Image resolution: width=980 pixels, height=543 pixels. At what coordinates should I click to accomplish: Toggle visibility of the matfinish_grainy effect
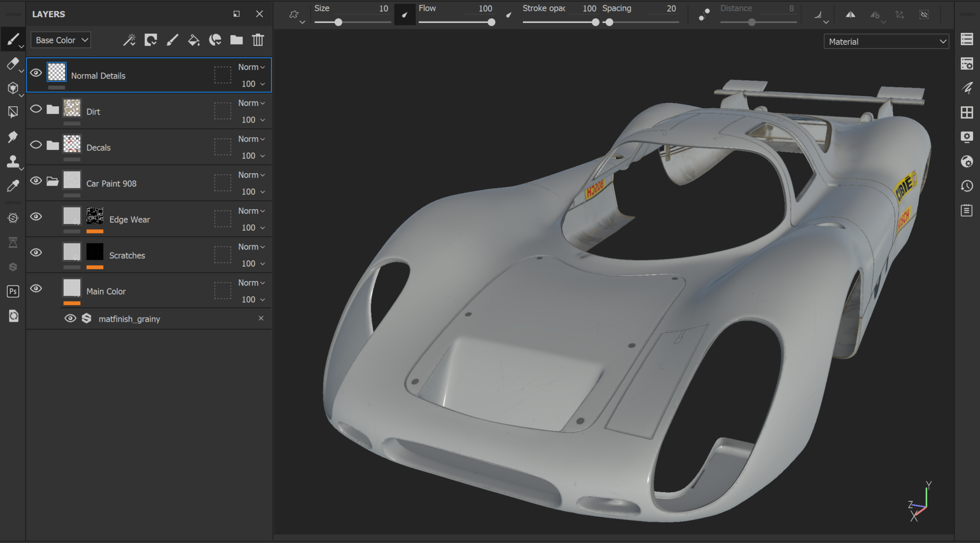pos(70,318)
